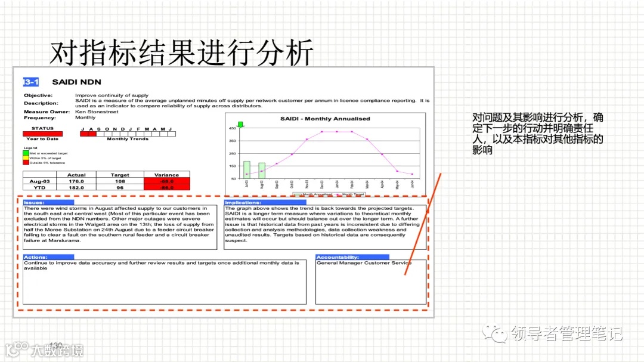Click the SAIDI NDN heading
Image resolution: width=644 pixels, height=362 pixels.
tap(76, 82)
